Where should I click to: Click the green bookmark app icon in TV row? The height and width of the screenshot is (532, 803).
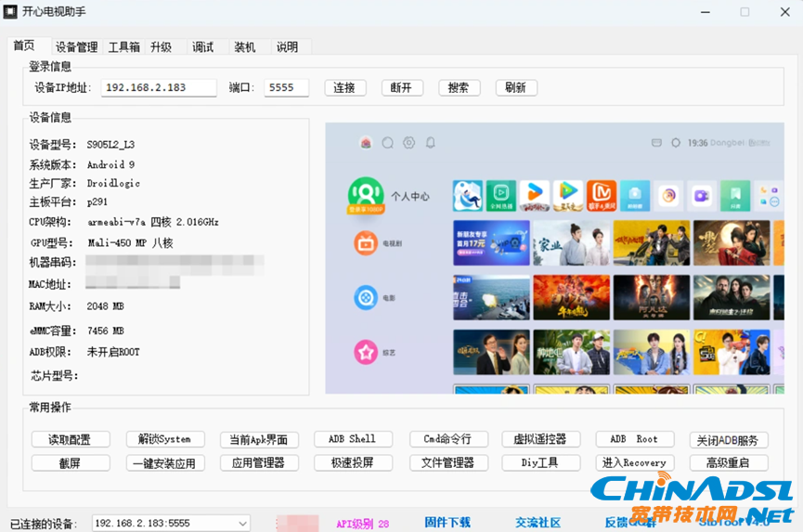click(735, 196)
